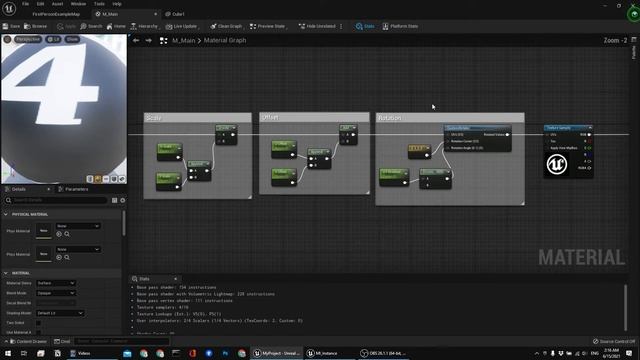
Task: Click the Save toolbar button
Action: (x=11, y=26)
